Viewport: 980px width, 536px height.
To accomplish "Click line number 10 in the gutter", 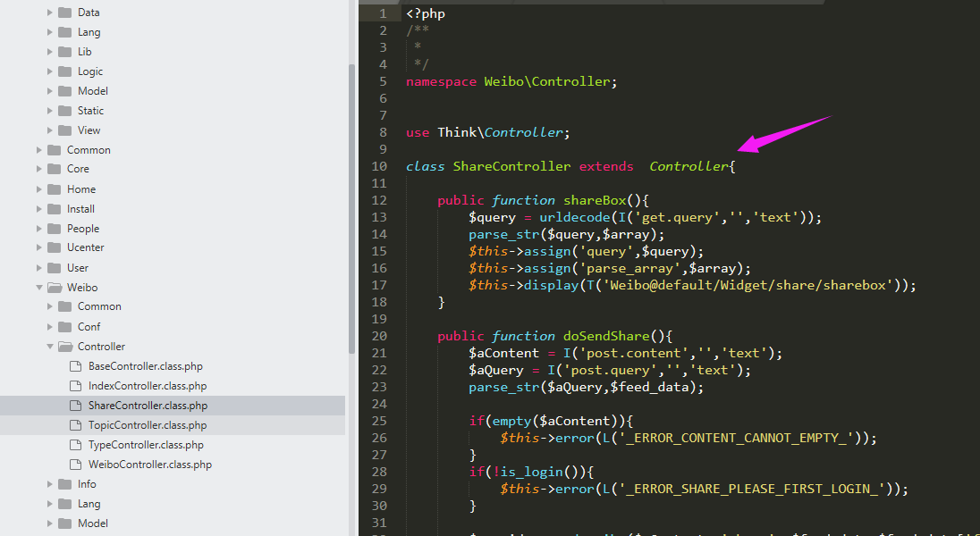I will (x=379, y=166).
